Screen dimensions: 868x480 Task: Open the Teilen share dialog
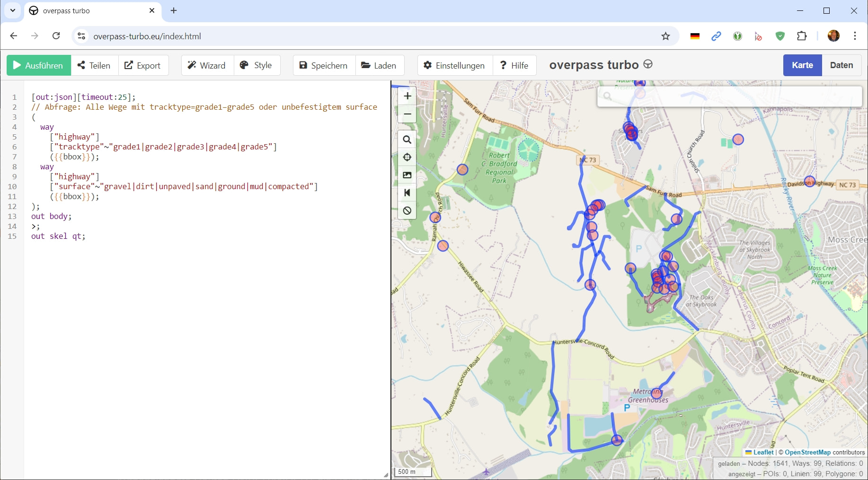[94, 65]
